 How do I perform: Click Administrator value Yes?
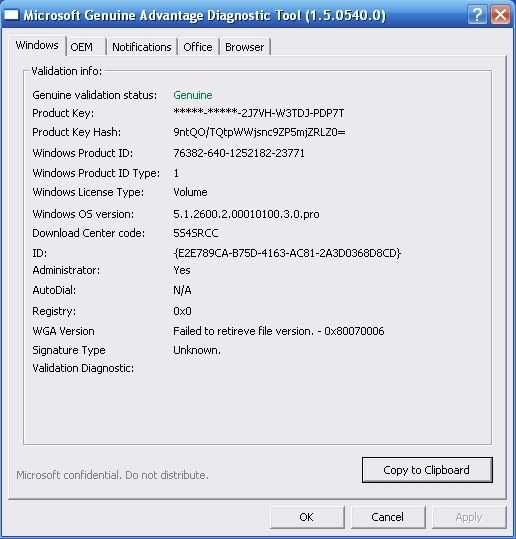click(182, 270)
